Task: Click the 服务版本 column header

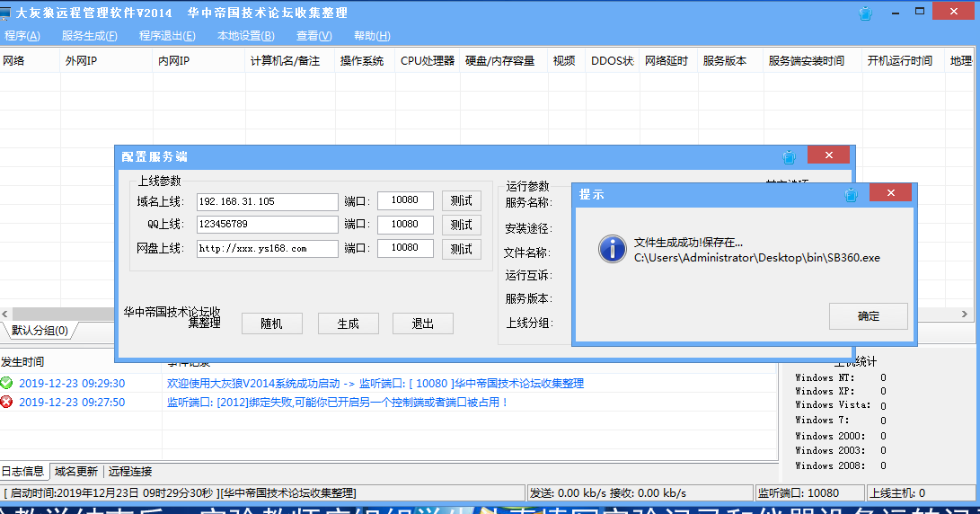Action: [x=730, y=60]
